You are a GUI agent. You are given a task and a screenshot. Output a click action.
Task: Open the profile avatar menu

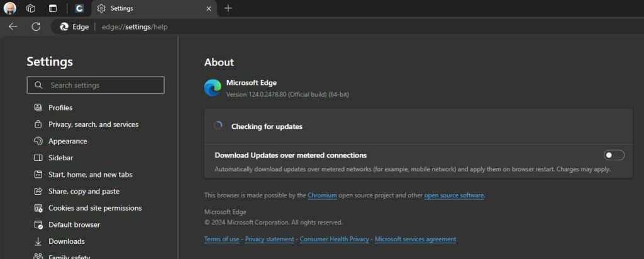[10, 8]
